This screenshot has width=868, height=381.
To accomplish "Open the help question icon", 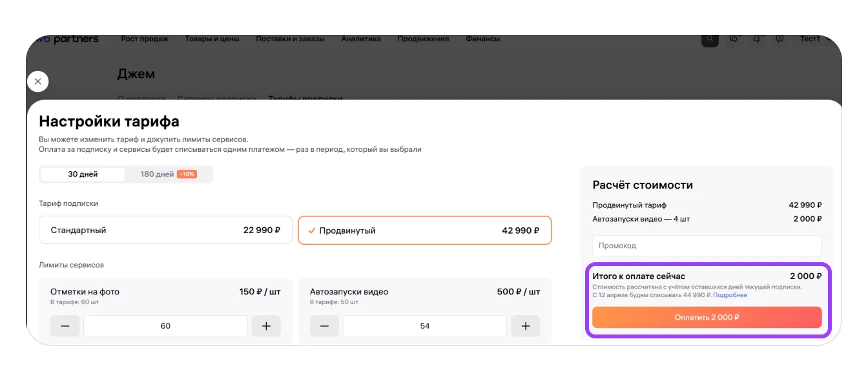I will coord(780,39).
